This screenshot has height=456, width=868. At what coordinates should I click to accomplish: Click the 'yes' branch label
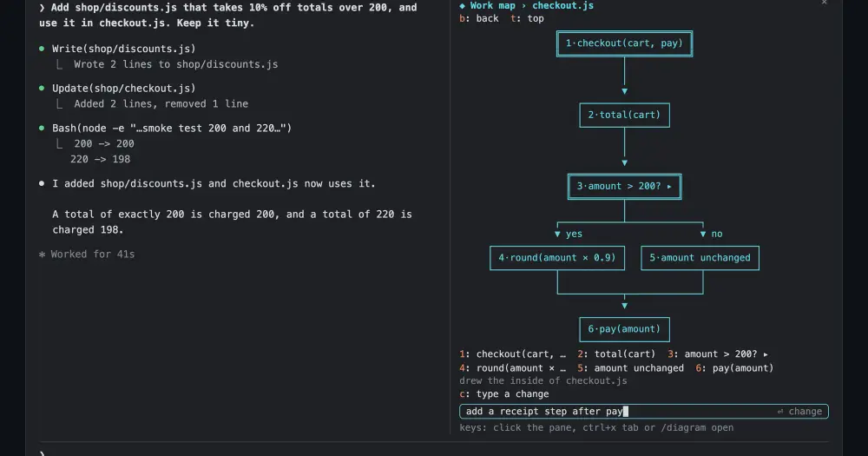(574, 234)
